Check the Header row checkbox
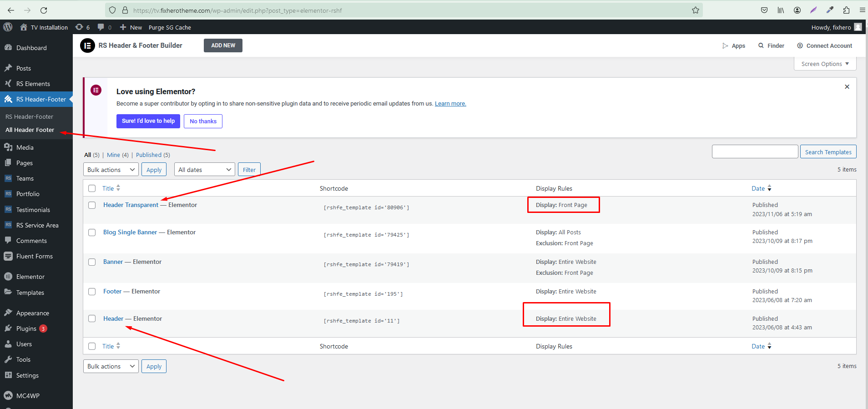This screenshot has width=868, height=409. tap(92, 318)
